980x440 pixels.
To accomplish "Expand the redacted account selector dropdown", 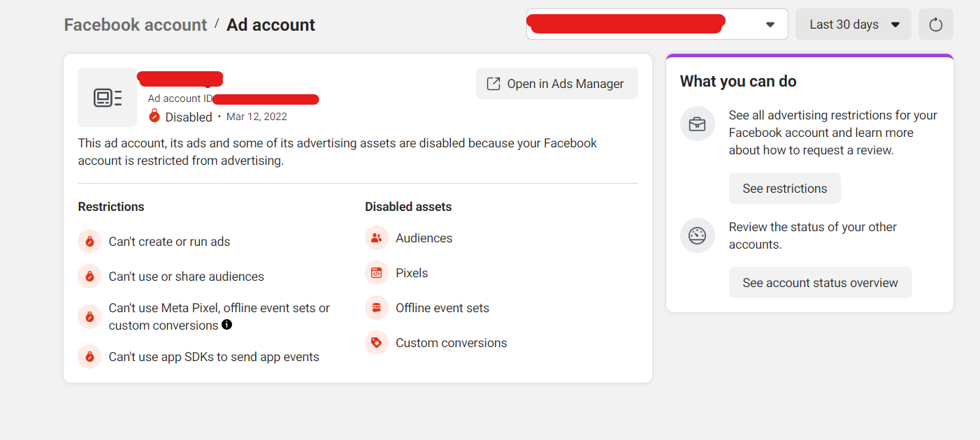I will [657, 24].
